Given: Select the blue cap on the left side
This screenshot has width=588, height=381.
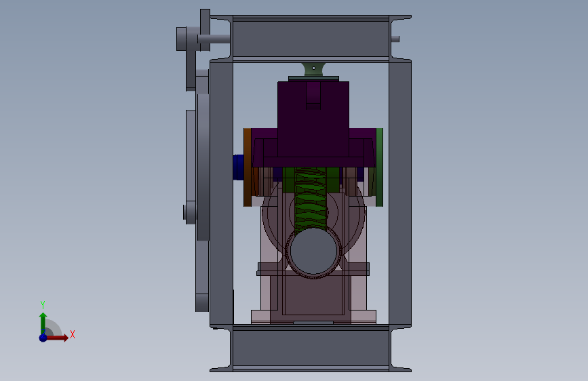Looking at the screenshot, I should (238, 167).
